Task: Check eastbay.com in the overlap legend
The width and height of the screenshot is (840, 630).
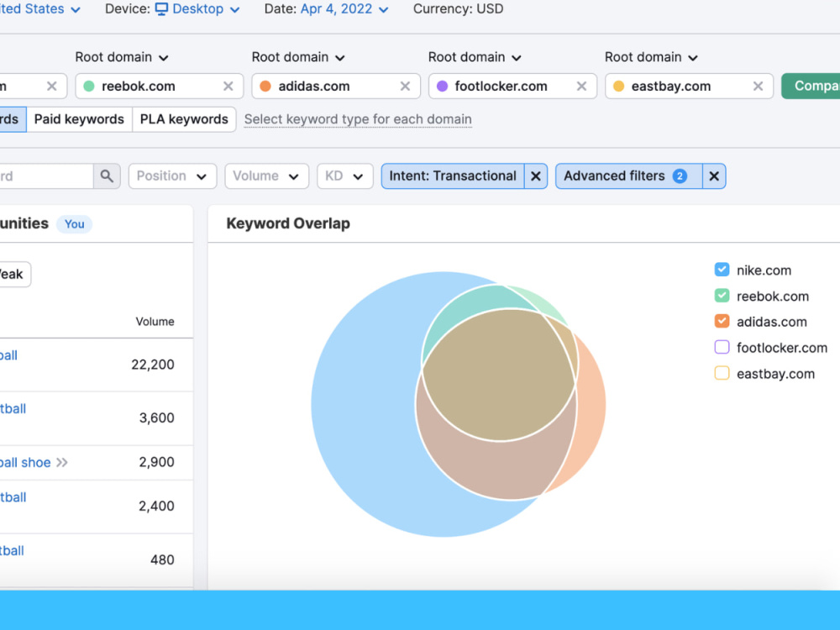Action: point(722,373)
